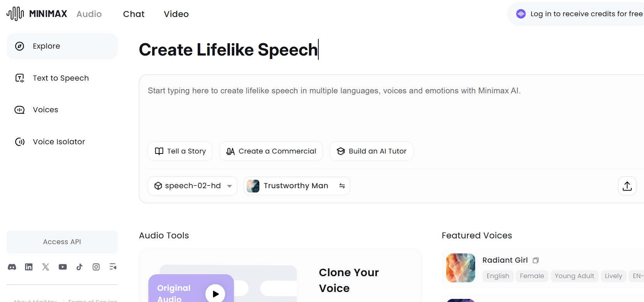This screenshot has height=302, width=644.
Task: Click the MINIMAX brand name text
Action: 48,14
